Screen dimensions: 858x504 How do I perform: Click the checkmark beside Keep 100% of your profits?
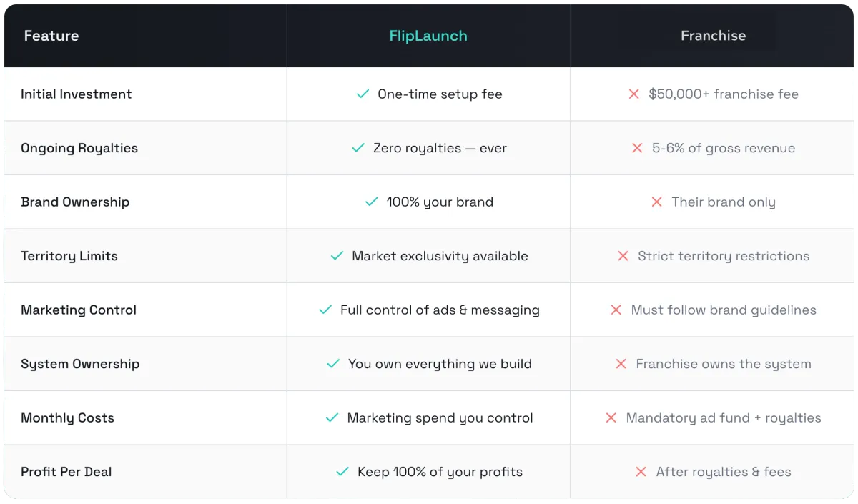[342, 472]
